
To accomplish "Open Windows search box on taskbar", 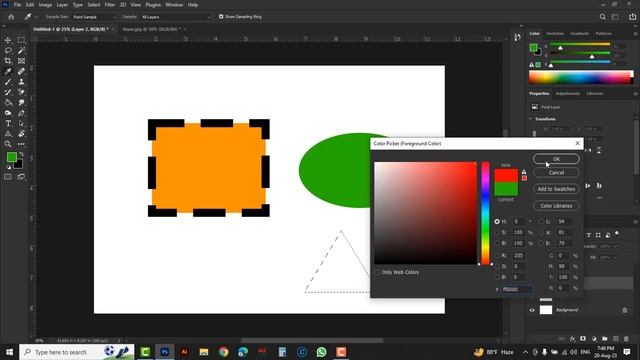I will (77, 352).
